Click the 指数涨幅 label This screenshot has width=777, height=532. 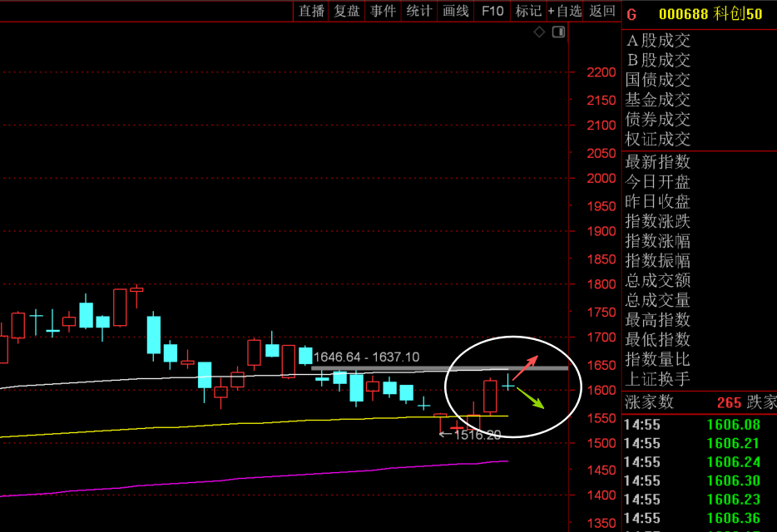click(x=657, y=241)
